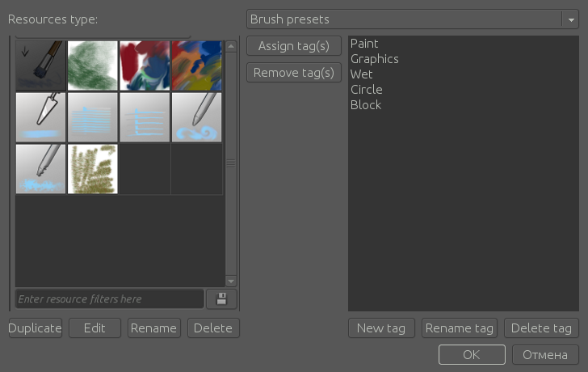
Task: Click the Duplicate button
Action: (x=36, y=328)
